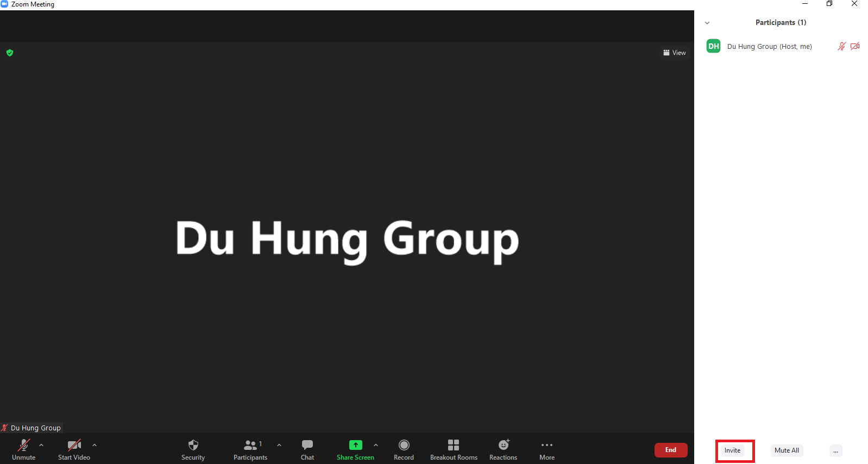
Task: Open audio options arrow next to Unmute
Action: 41,445
